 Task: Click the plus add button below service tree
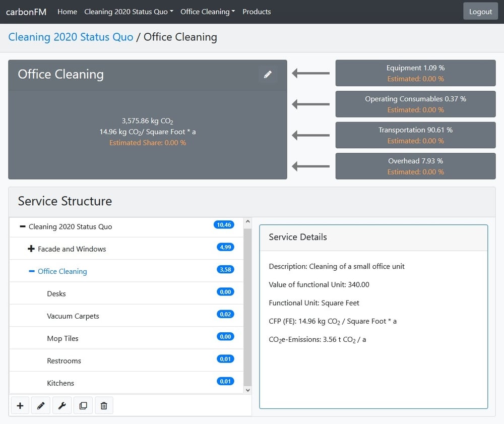(20, 405)
